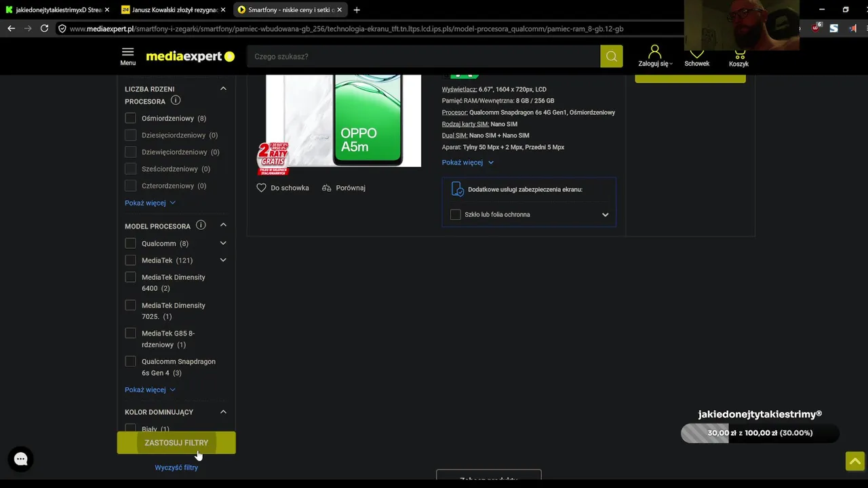The height and width of the screenshot is (488, 868).
Task: Click the screen protection shield icon
Action: (458, 189)
